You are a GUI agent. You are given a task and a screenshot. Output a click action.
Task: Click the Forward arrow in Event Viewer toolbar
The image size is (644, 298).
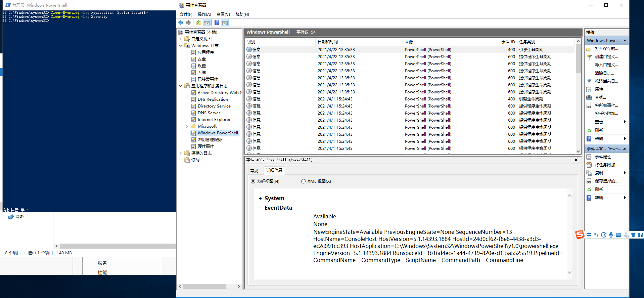tap(188, 23)
